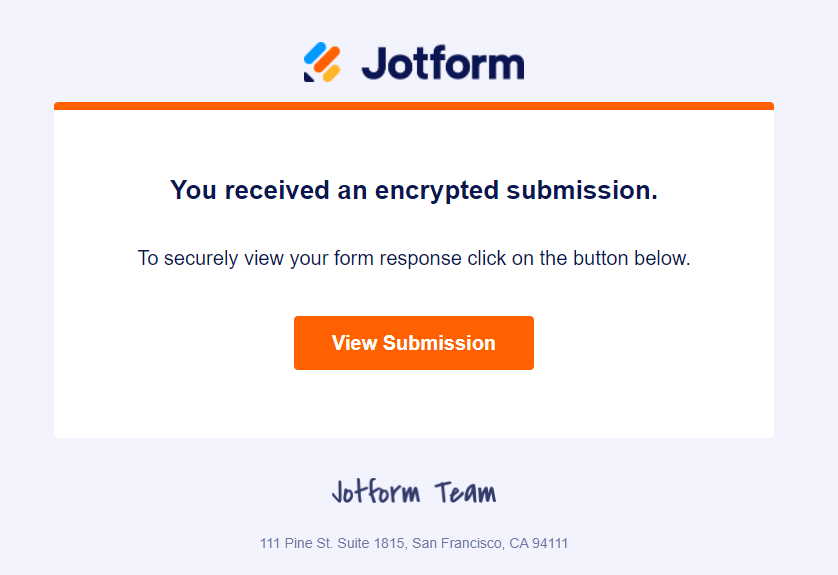Click the blue stripe in Jotform logo
838x575 pixels.
[316, 53]
